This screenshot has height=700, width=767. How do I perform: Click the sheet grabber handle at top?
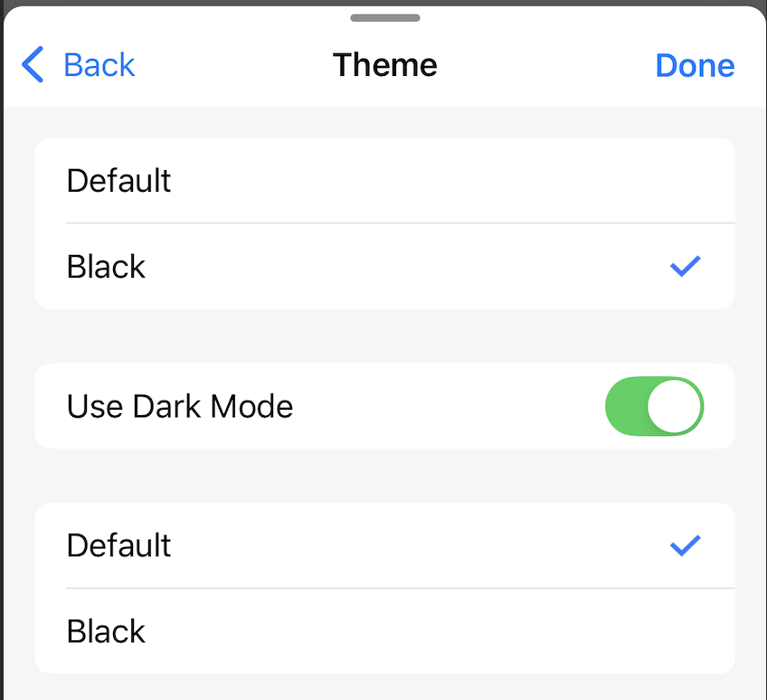(x=384, y=17)
